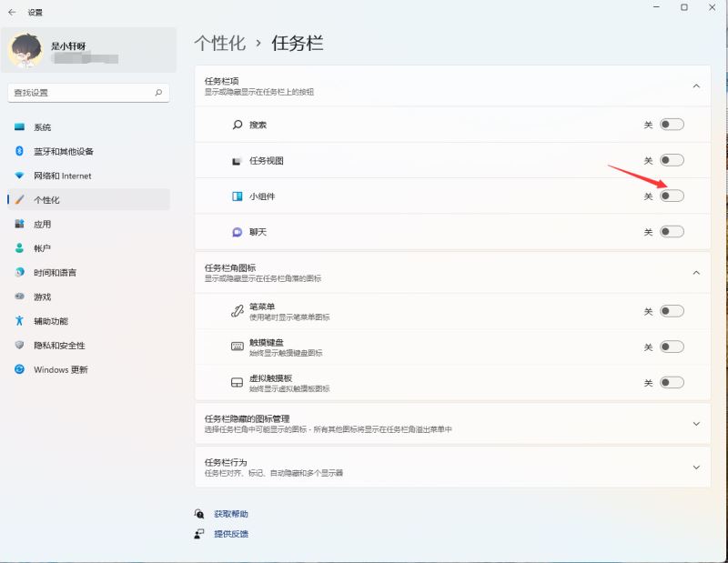Click the 提供反馈 feedback icon
Viewport: 728px width, 563px height.
[199, 534]
